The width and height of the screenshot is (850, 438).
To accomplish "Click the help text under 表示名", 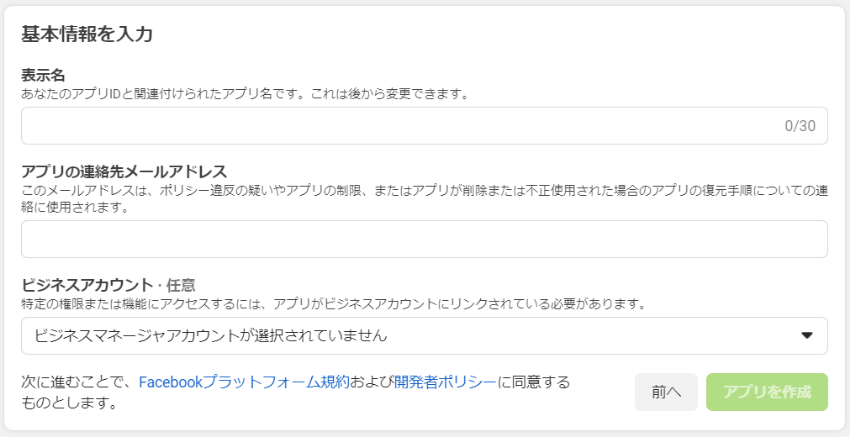I will 244,94.
